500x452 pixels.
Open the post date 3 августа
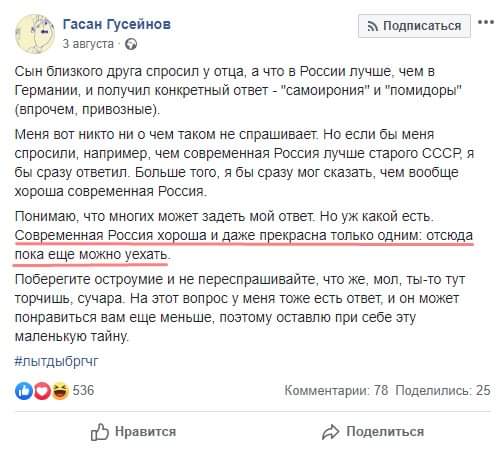coord(88,44)
